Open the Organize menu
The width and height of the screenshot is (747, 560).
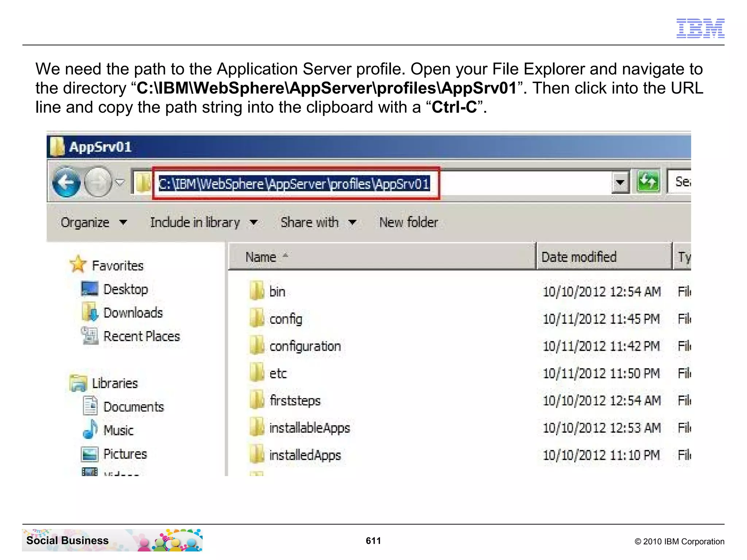94,222
